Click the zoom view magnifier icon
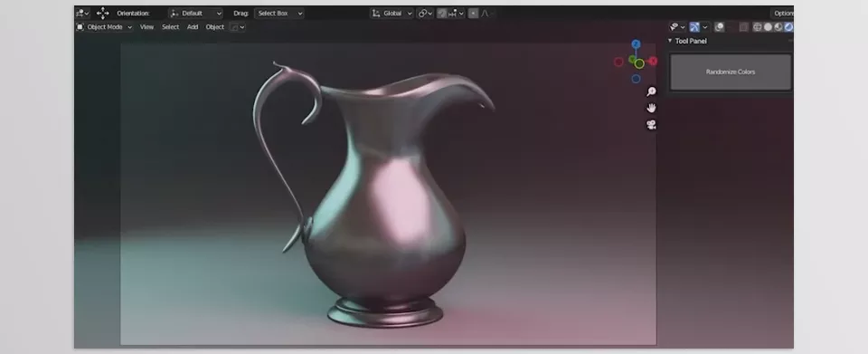868x354 pixels. point(652,91)
